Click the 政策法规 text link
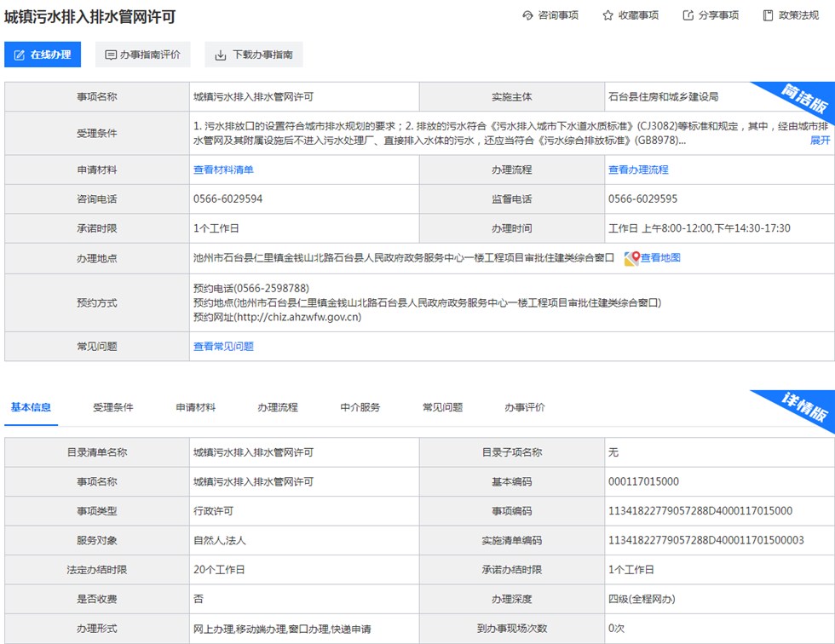Image resolution: width=835 pixels, height=644 pixels. 798,15
